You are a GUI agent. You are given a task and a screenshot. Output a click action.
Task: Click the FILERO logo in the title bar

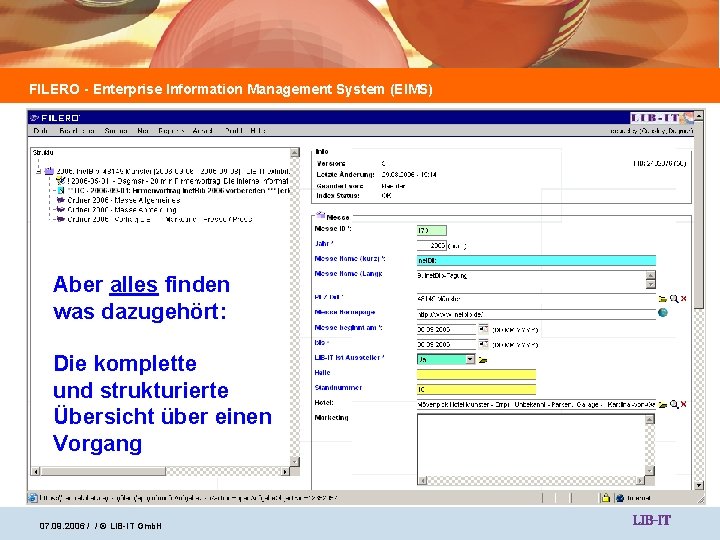tap(55, 118)
